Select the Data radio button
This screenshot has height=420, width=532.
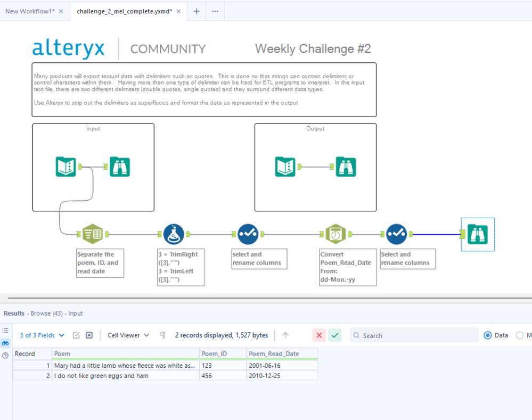[488, 335]
